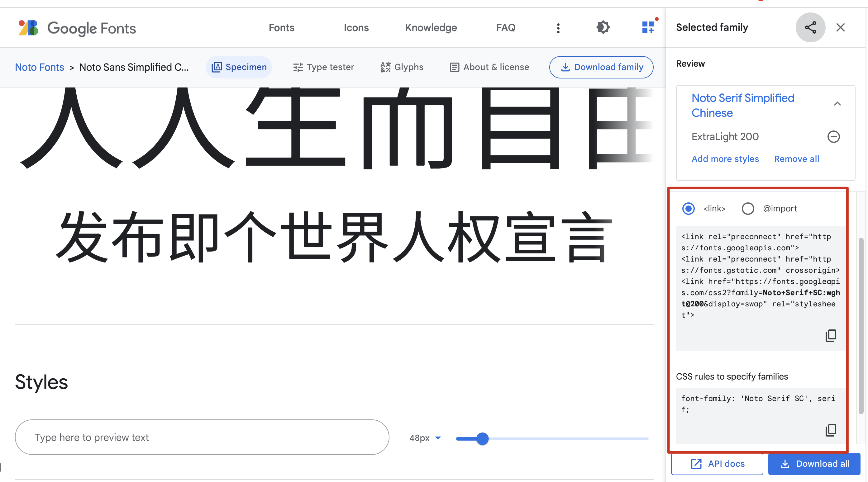
Task: Adjust the preview font size slider
Action: click(482, 438)
